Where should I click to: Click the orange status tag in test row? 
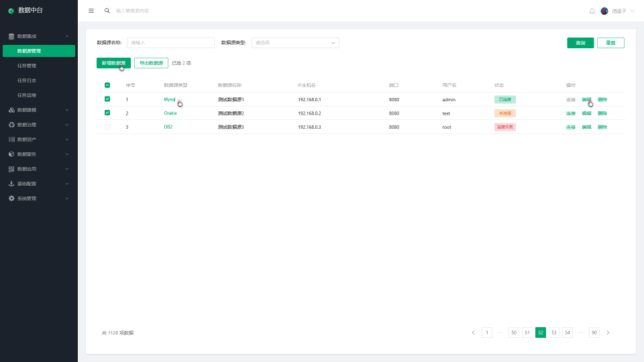pyautogui.click(x=504, y=113)
